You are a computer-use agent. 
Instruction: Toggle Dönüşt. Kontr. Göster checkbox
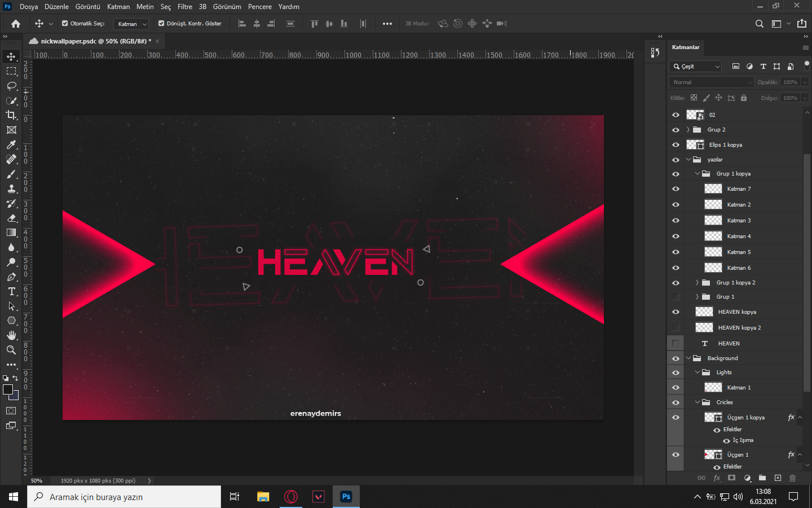[x=161, y=23]
